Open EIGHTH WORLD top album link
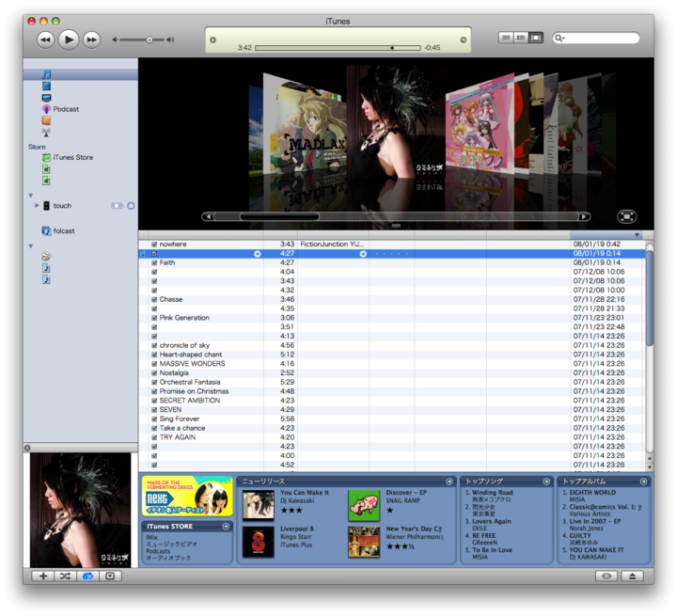This screenshot has width=677, height=616. coord(592,493)
